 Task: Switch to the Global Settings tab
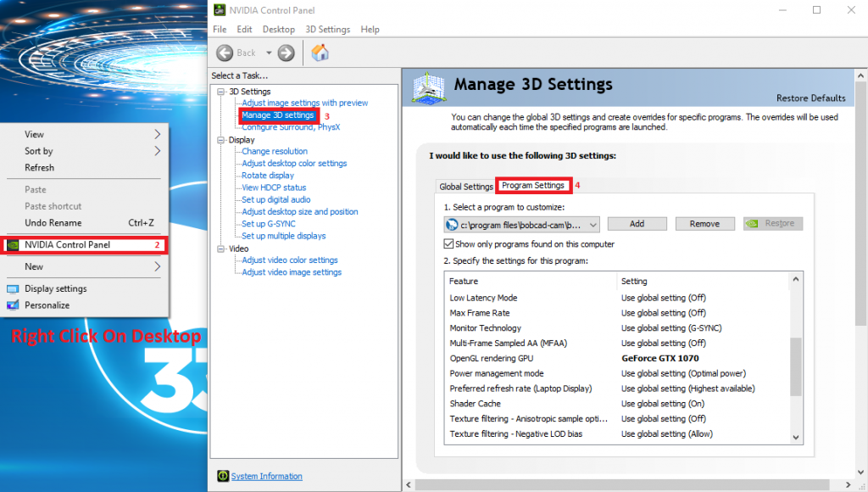click(x=465, y=186)
